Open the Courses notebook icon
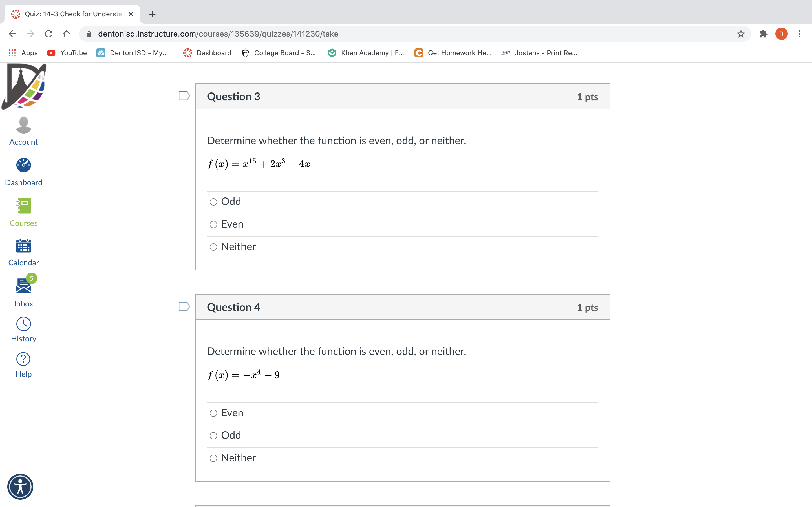Viewport: 812px width, 507px height. pos(23,206)
